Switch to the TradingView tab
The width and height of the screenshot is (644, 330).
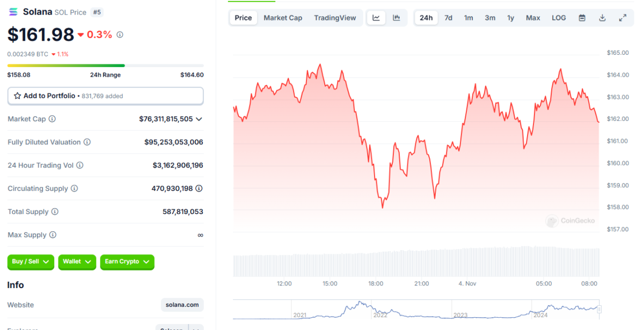[335, 18]
